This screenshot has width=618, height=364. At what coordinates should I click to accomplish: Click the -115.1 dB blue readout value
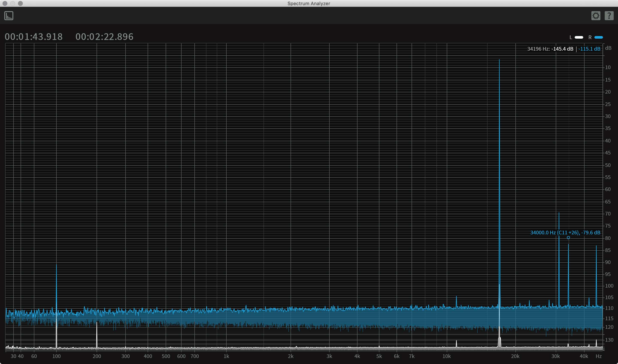[x=589, y=49]
